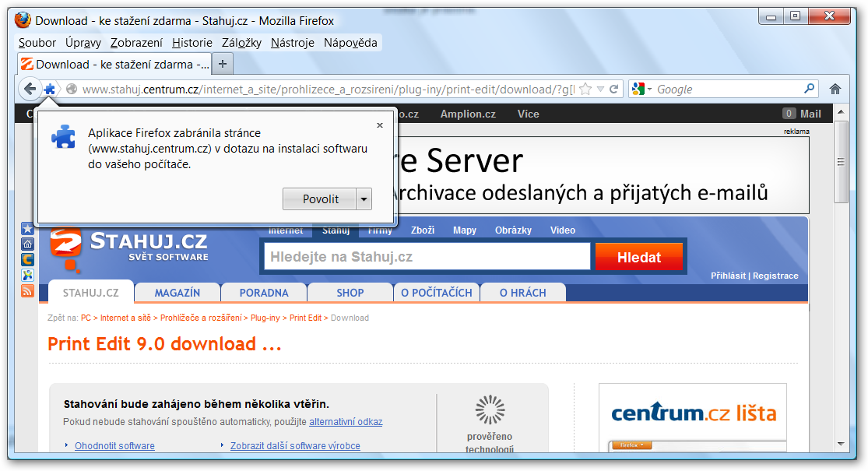
Task: Open the Zobrazení menu
Action: coord(136,43)
